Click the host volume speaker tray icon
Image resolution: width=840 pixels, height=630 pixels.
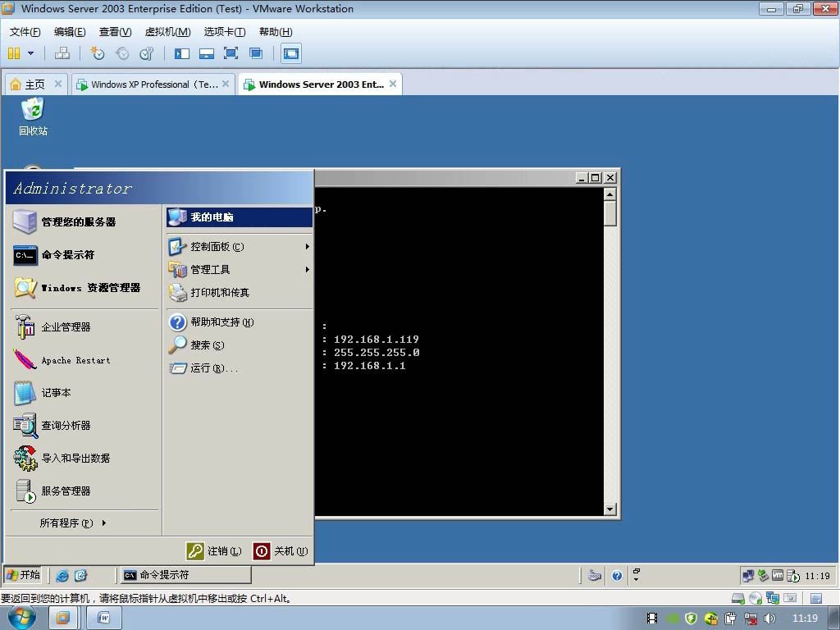pos(769,619)
